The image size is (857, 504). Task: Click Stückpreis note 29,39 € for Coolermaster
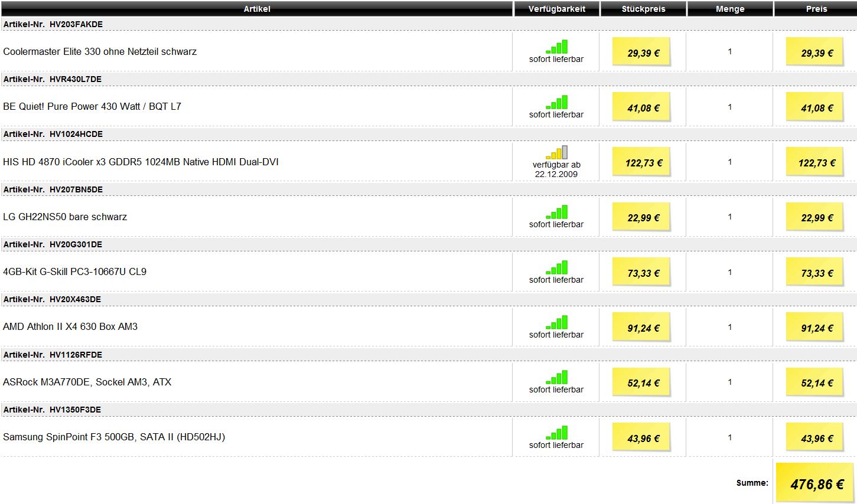point(642,52)
